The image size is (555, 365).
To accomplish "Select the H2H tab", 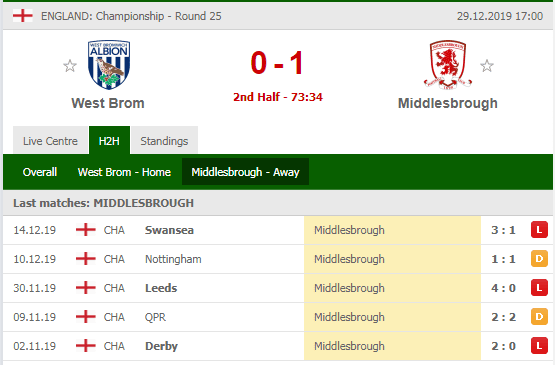I will (x=109, y=141).
